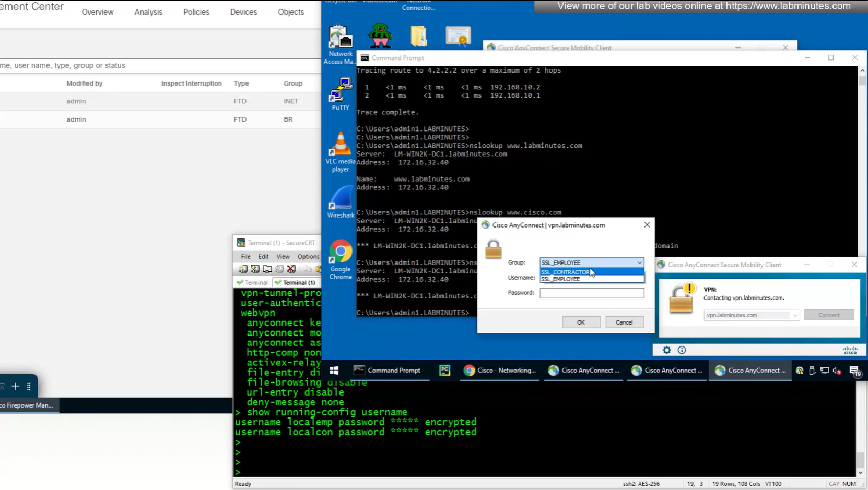868x490 pixels.
Task: Click the Windows Start button
Action: coord(334,371)
